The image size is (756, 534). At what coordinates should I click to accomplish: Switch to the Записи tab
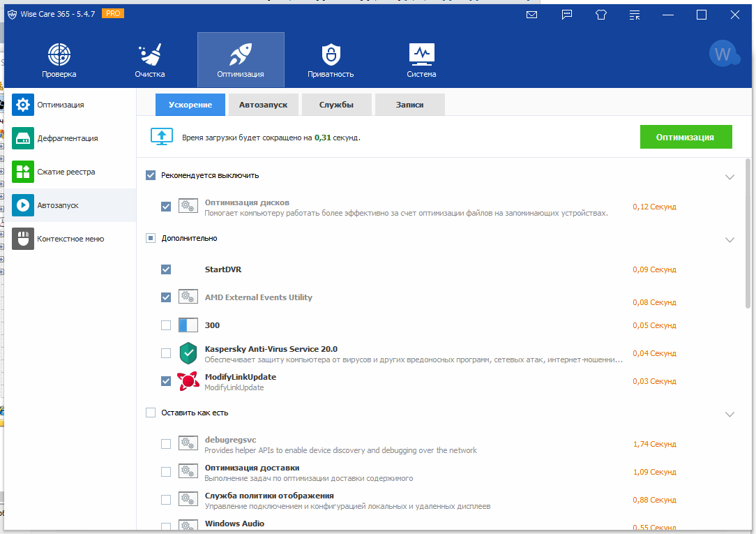410,105
